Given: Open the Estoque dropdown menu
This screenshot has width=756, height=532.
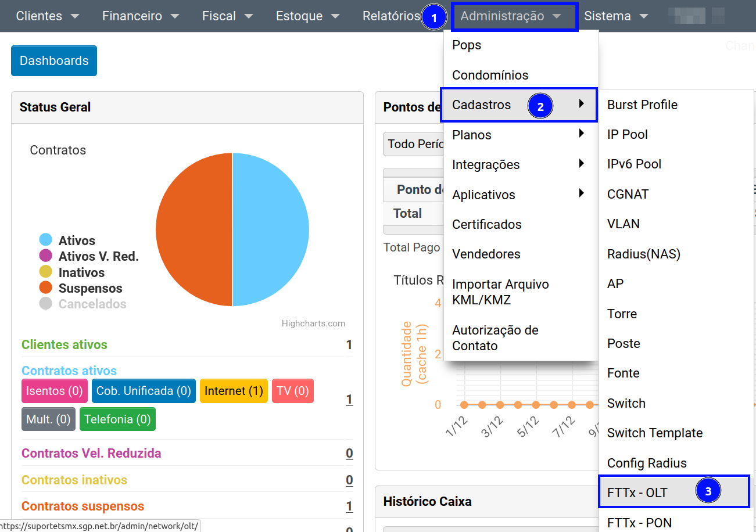Looking at the screenshot, I should 307,16.
